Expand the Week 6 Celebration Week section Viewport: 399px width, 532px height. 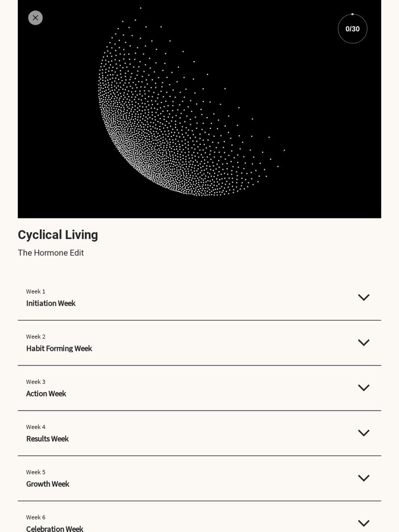(199, 522)
